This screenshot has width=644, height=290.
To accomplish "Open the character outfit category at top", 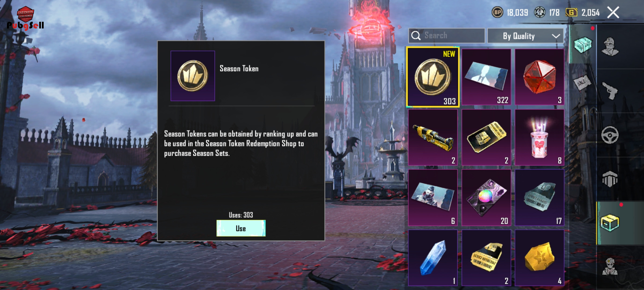I will 610,46.
